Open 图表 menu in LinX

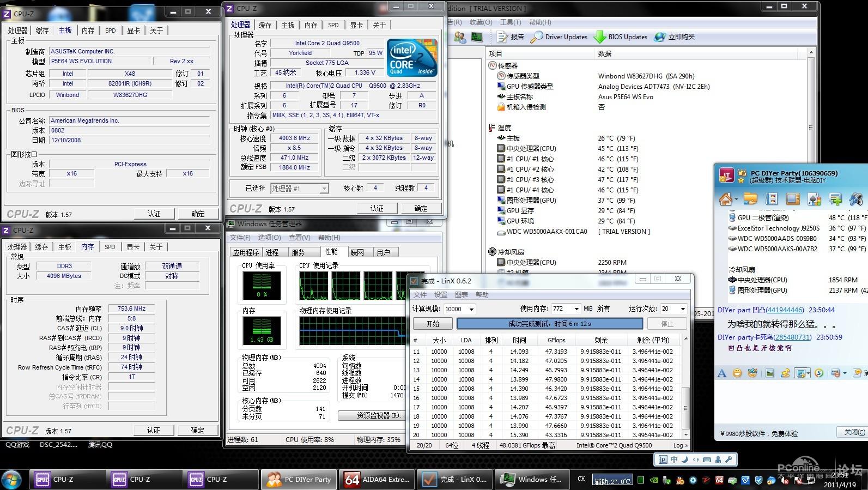[462, 295]
